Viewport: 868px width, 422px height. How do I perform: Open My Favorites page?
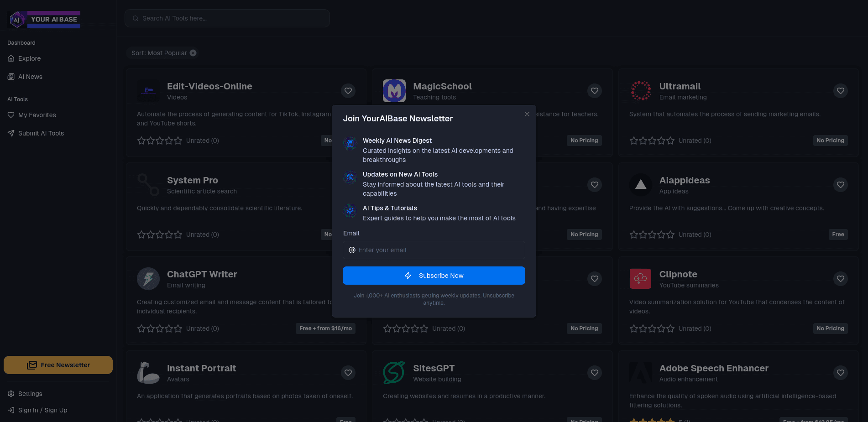point(37,115)
